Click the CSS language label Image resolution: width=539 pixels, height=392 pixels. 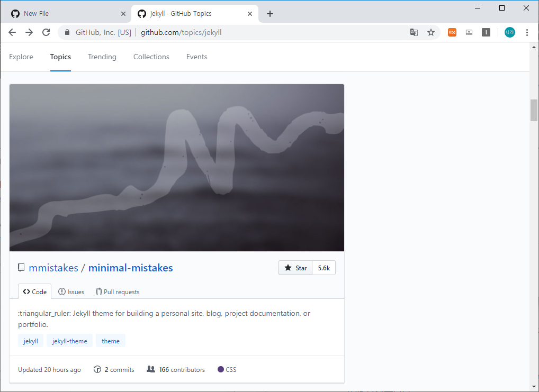click(x=231, y=370)
